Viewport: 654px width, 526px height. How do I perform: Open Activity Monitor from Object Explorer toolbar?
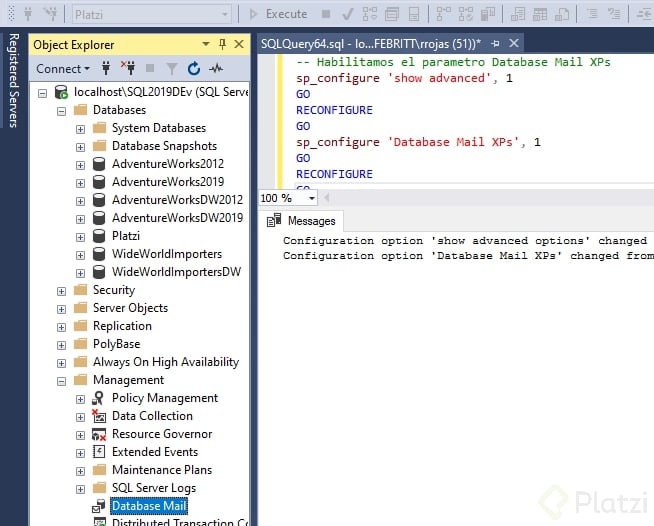[x=216, y=68]
